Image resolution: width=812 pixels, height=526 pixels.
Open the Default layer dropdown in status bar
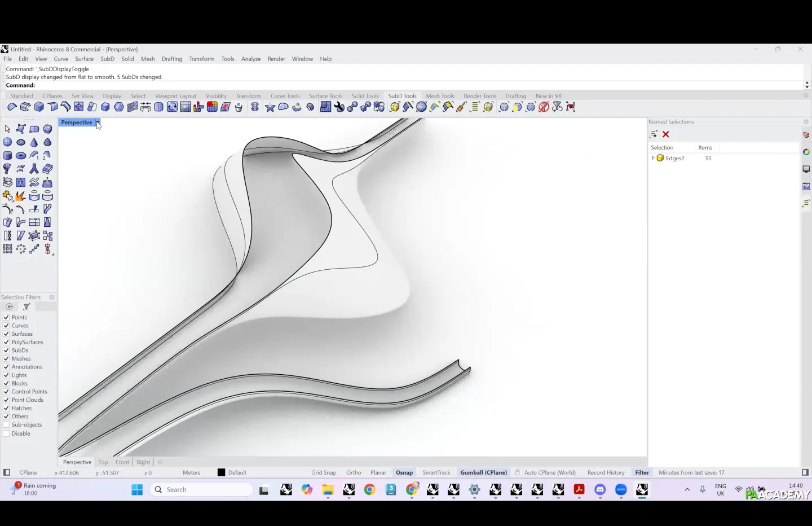tap(237, 473)
